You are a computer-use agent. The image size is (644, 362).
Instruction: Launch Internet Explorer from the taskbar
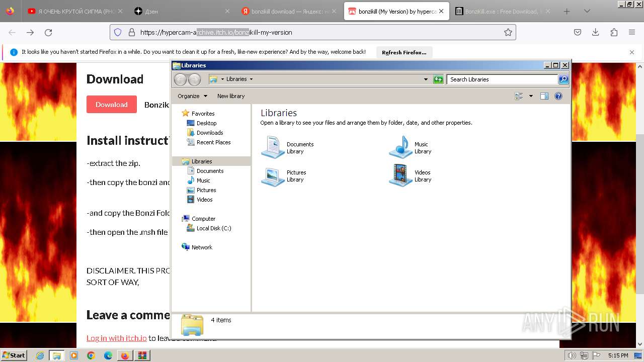pos(40,355)
